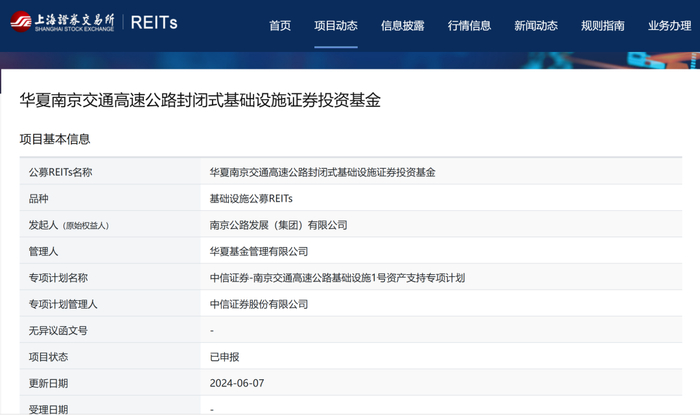Click originator 南京公路发展（集团）有限公司
This screenshot has height=415, width=700.
278,225
